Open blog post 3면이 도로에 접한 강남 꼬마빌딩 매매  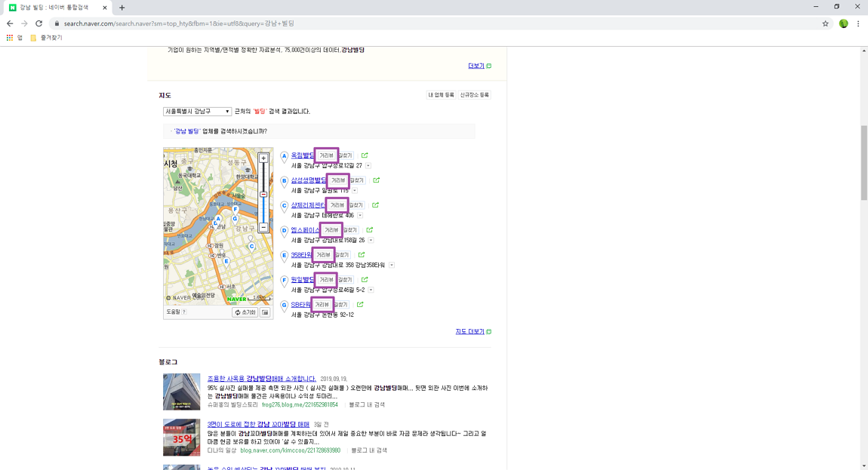[258, 425]
